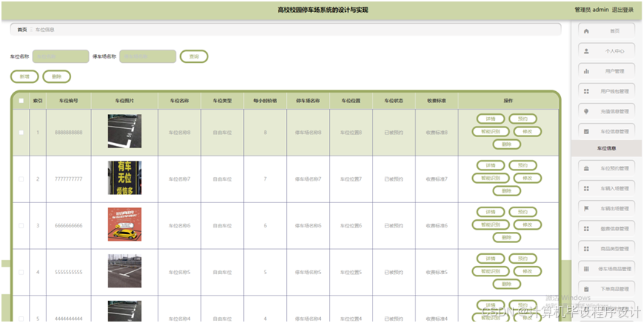Click the 收费标准 column header
Screen dimensions: 644x323
click(436, 101)
